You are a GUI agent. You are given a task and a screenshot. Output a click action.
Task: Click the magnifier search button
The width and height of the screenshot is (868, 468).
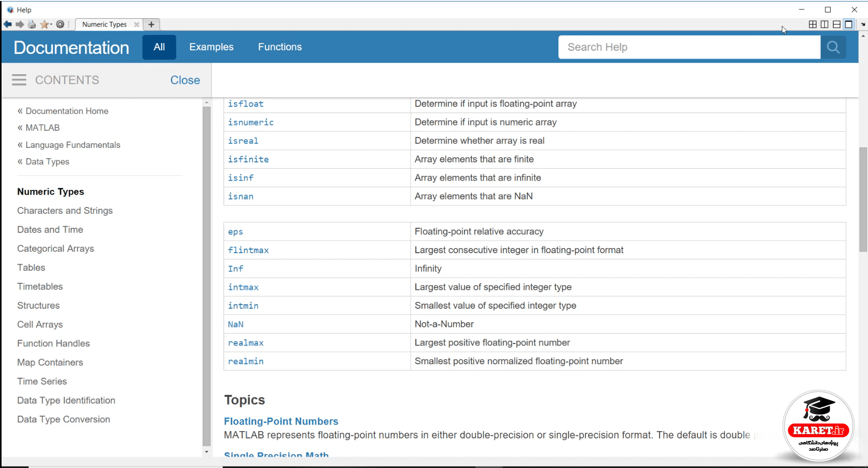pos(833,47)
